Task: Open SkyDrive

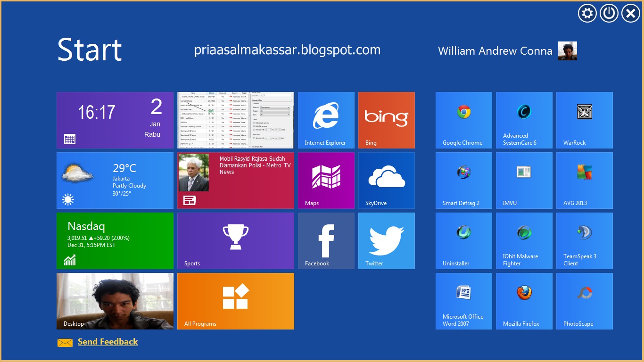Action: click(x=386, y=181)
